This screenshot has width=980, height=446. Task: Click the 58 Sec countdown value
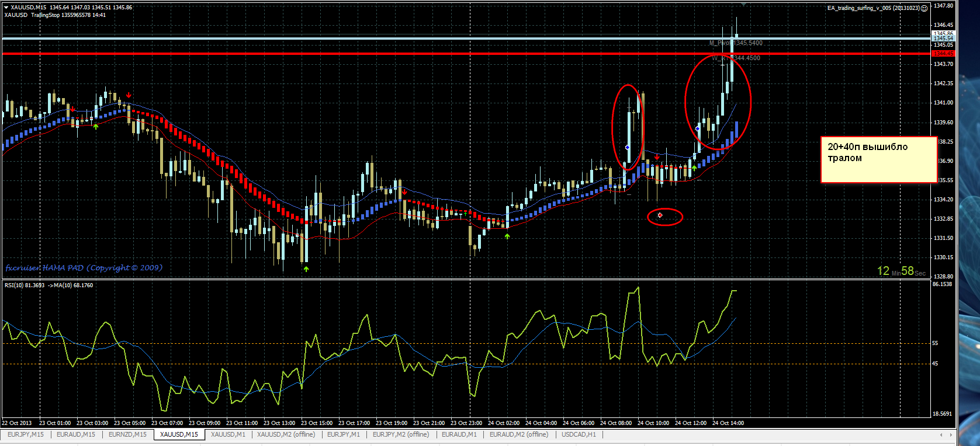click(913, 271)
